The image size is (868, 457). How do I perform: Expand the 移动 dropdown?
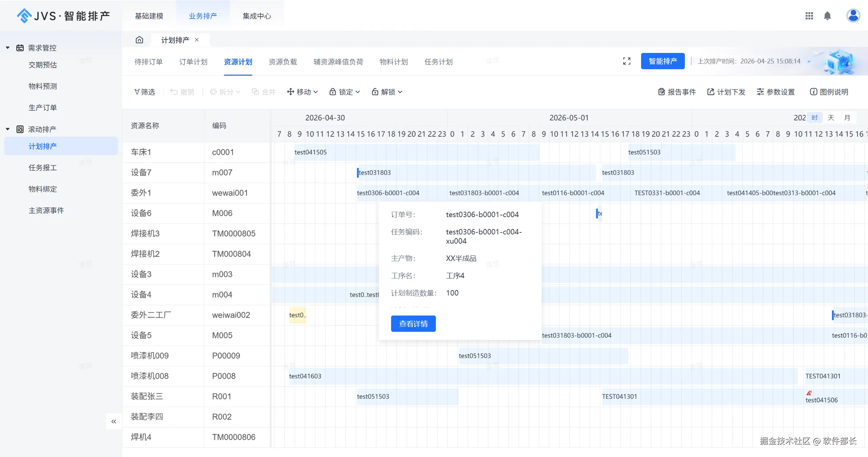click(302, 92)
